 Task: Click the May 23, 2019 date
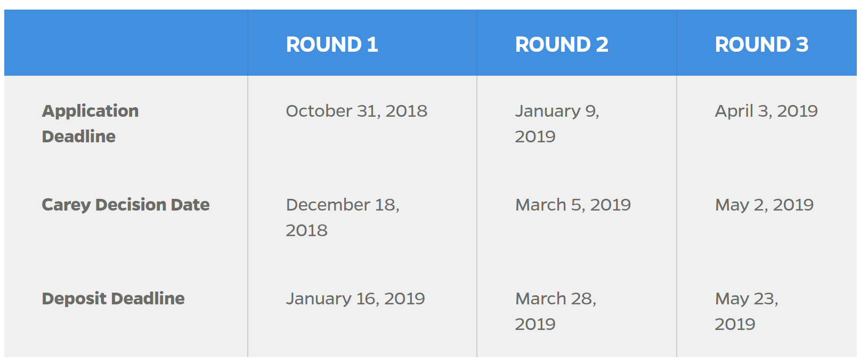pyautogui.click(x=746, y=311)
